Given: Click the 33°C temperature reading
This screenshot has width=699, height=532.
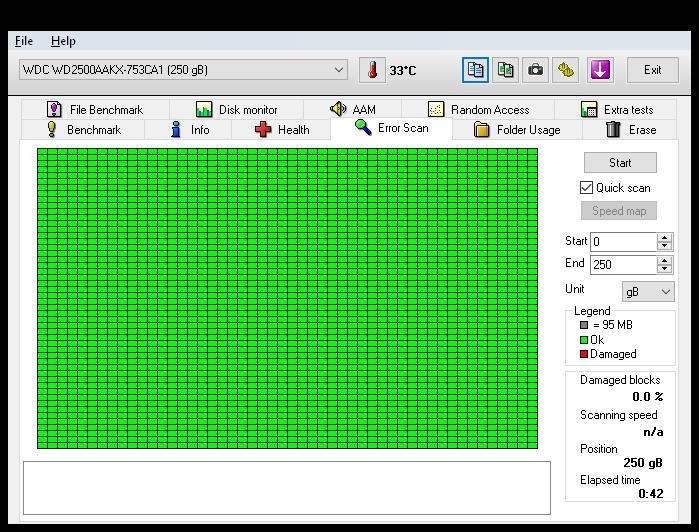Looking at the screenshot, I should tap(403, 70).
